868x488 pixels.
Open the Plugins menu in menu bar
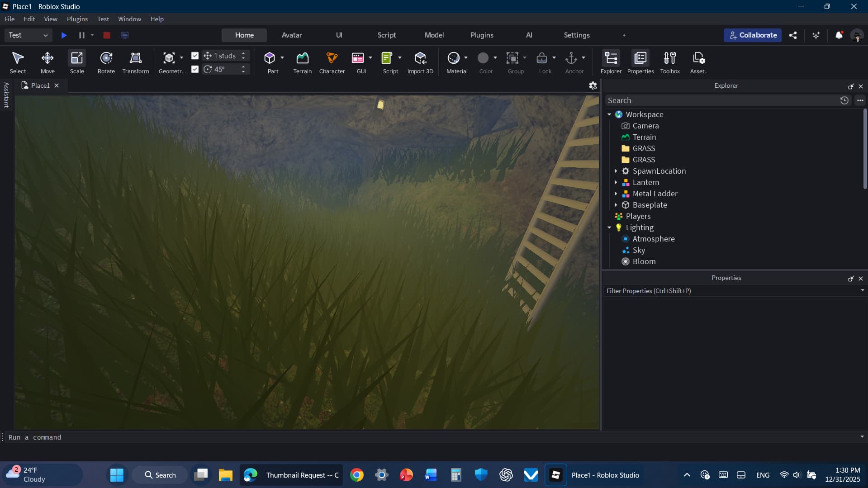tap(77, 19)
